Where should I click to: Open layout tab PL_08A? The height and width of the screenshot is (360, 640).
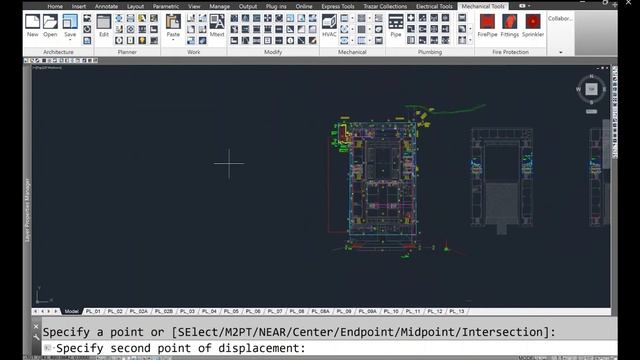point(320,311)
